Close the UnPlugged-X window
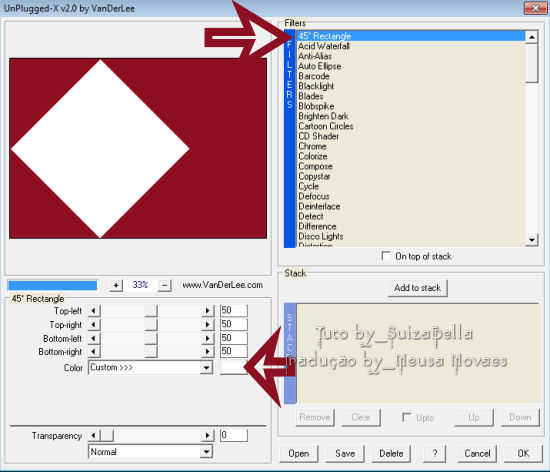This screenshot has height=472, width=550. click(x=535, y=8)
